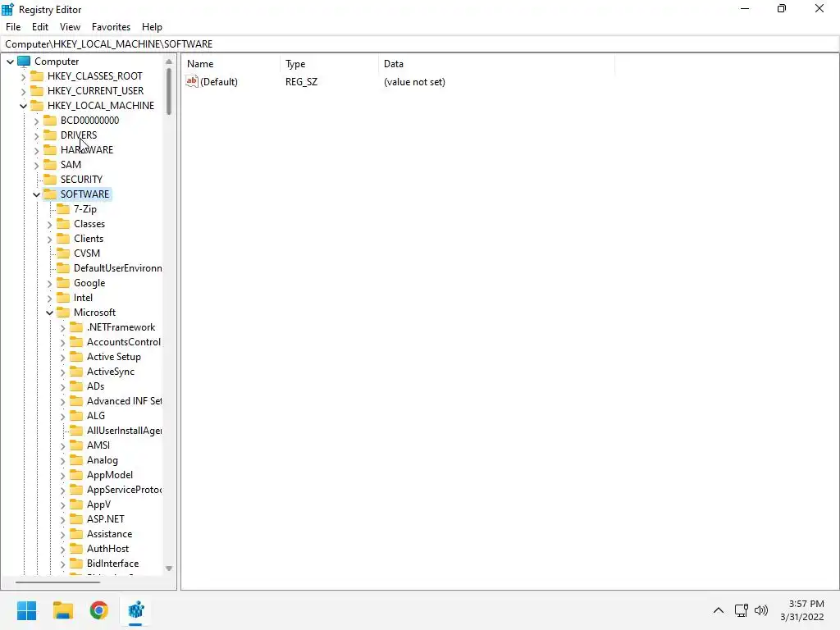The image size is (840, 630).
Task: Expand HKEY_CURRENT_USER chevron
Action: click(x=23, y=92)
